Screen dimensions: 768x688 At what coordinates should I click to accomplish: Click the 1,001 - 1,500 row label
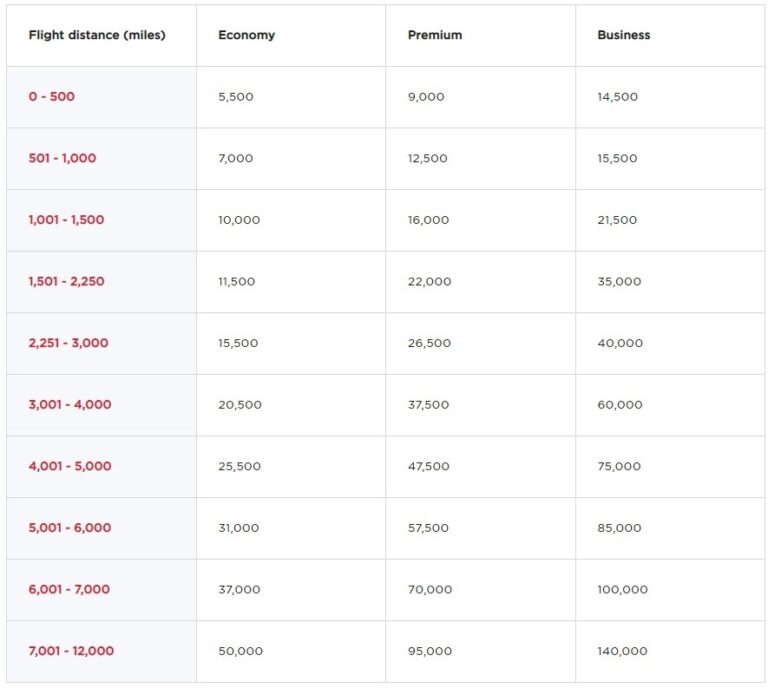pyautogui.click(x=66, y=220)
